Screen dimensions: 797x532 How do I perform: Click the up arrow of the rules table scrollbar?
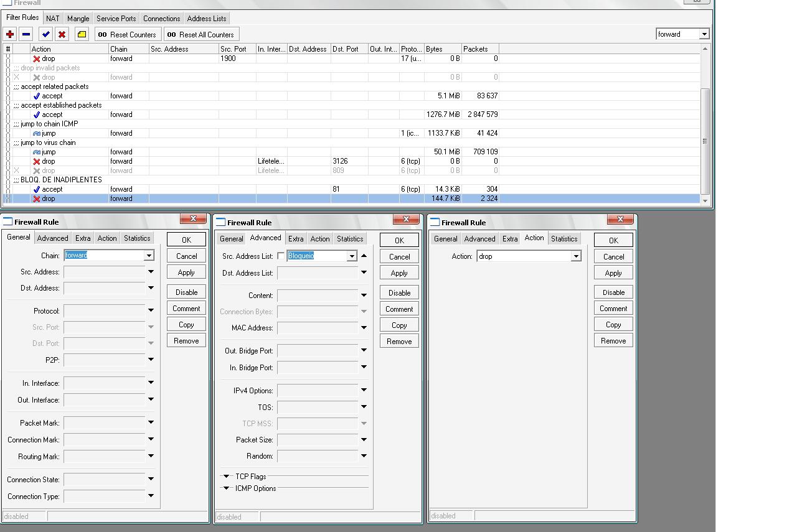click(705, 49)
